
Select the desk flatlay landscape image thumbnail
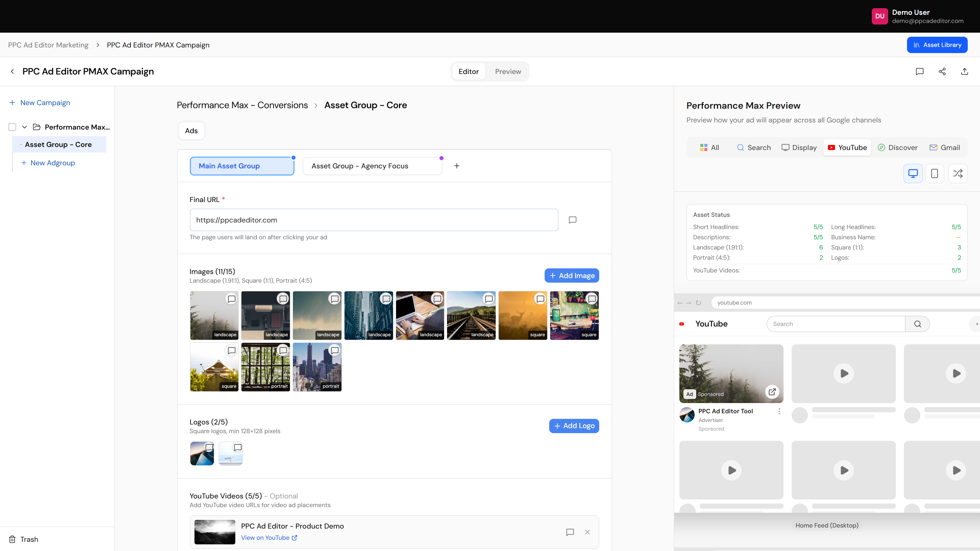pos(265,316)
